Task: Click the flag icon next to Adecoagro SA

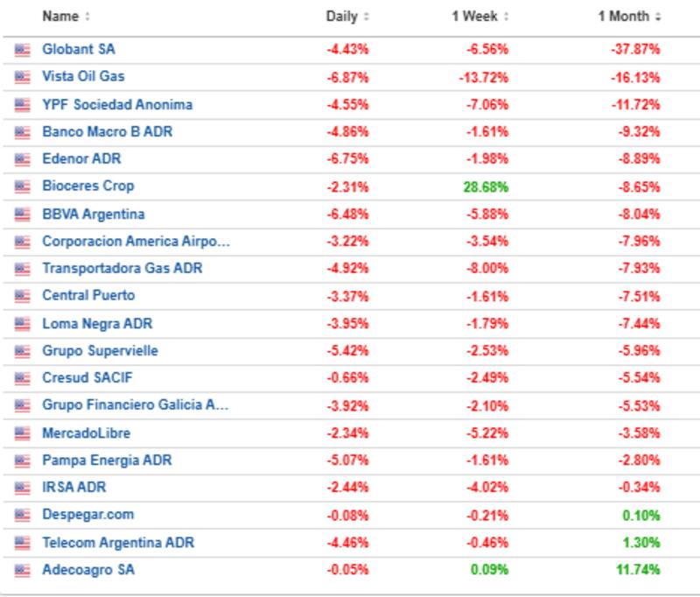Action: [x=23, y=570]
